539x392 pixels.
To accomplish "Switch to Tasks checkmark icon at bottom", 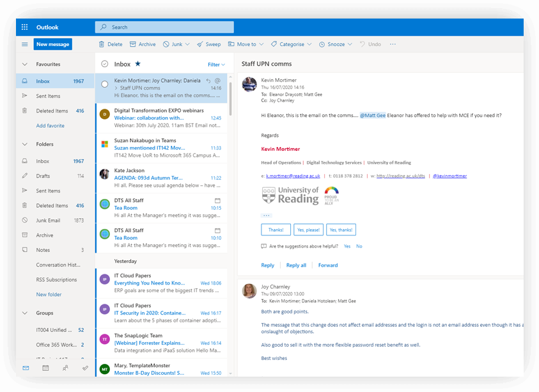I will pos(85,368).
